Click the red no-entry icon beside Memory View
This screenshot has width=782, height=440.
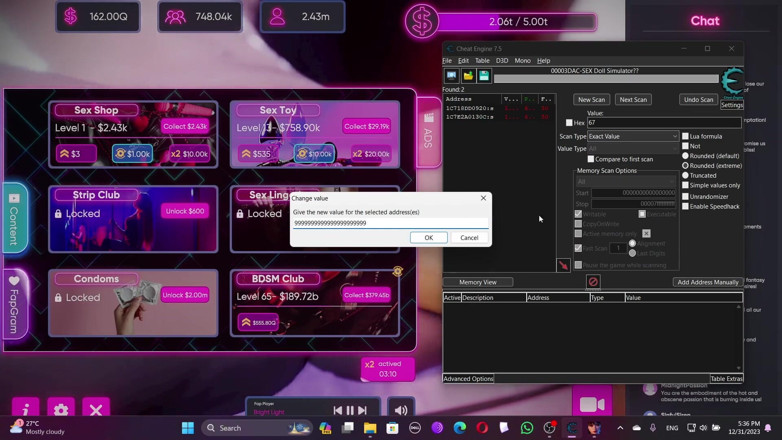[x=593, y=282]
